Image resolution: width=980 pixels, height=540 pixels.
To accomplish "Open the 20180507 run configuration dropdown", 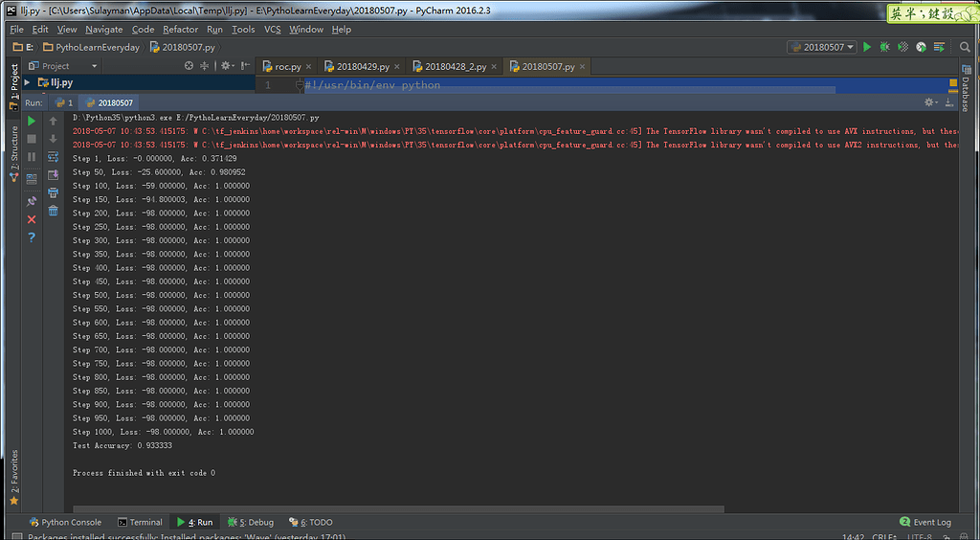I will coord(821,47).
